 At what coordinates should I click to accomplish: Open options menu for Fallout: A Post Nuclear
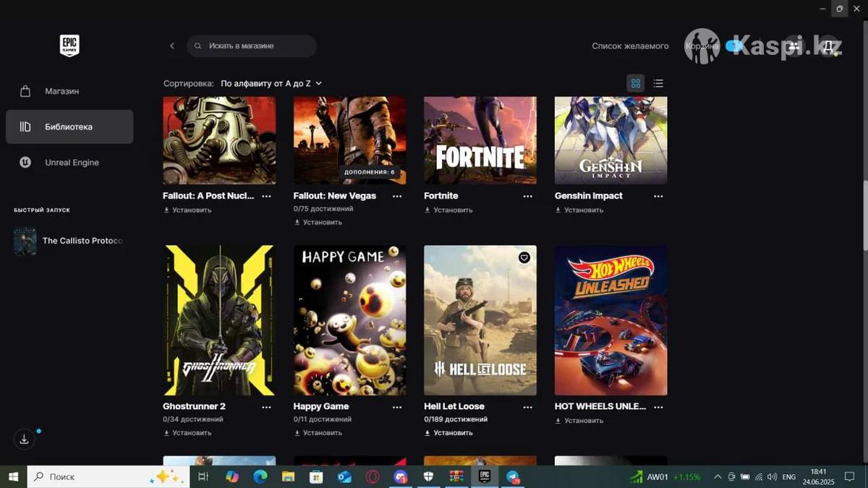point(266,196)
